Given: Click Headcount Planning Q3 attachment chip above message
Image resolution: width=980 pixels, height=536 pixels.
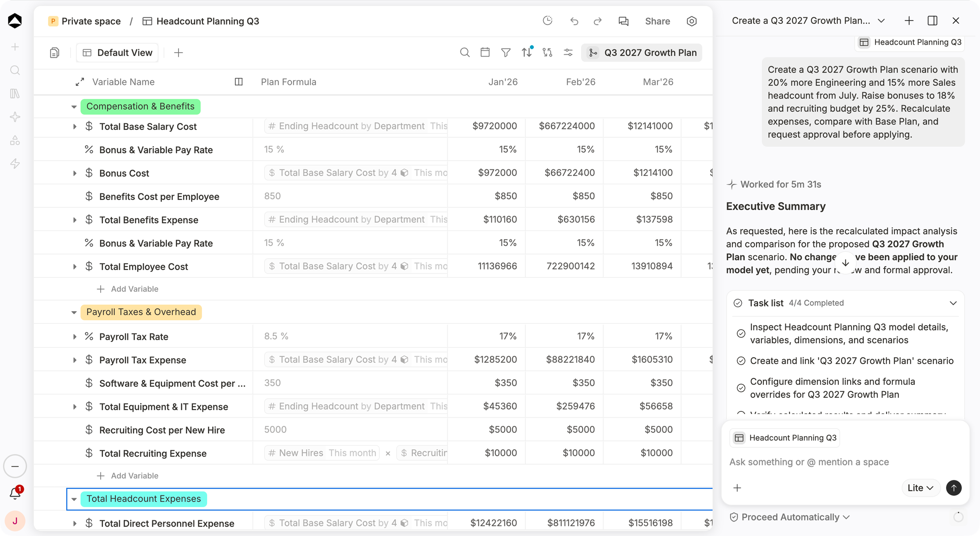Looking at the screenshot, I should [910, 42].
